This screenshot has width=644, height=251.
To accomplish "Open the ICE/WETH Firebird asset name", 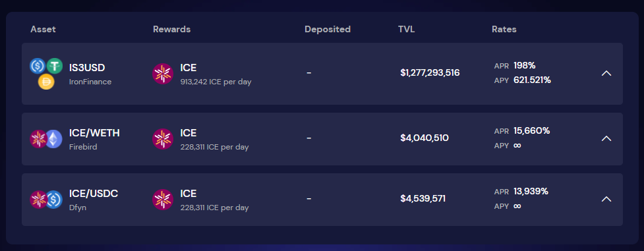I will pos(94,139).
